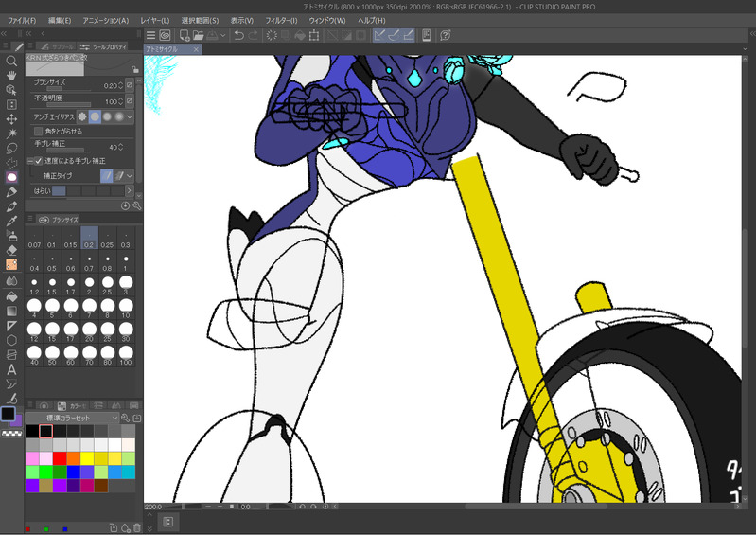Adjust the 不透明度 stepper arrows
This screenshot has width=756, height=535.
pyautogui.click(x=120, y=101)
